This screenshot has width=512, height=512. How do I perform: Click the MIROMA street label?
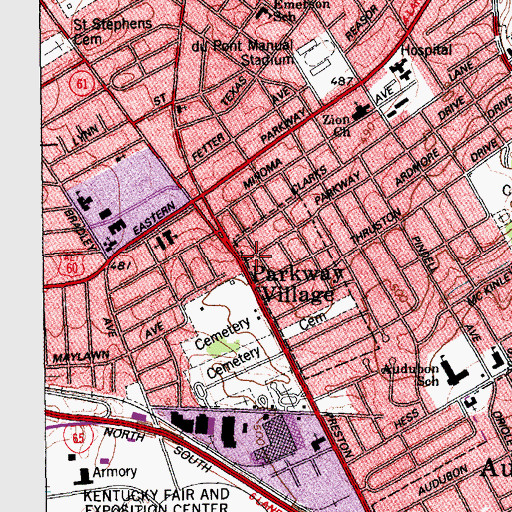263,173
